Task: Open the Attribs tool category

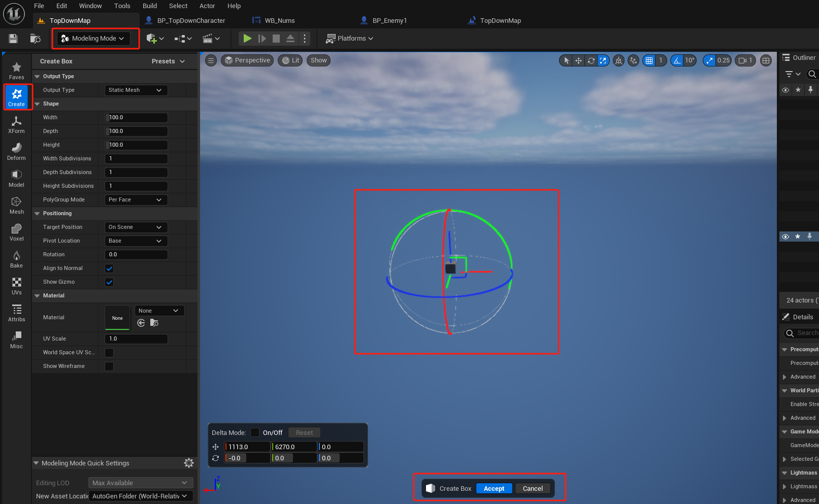Action: point(16,313)
